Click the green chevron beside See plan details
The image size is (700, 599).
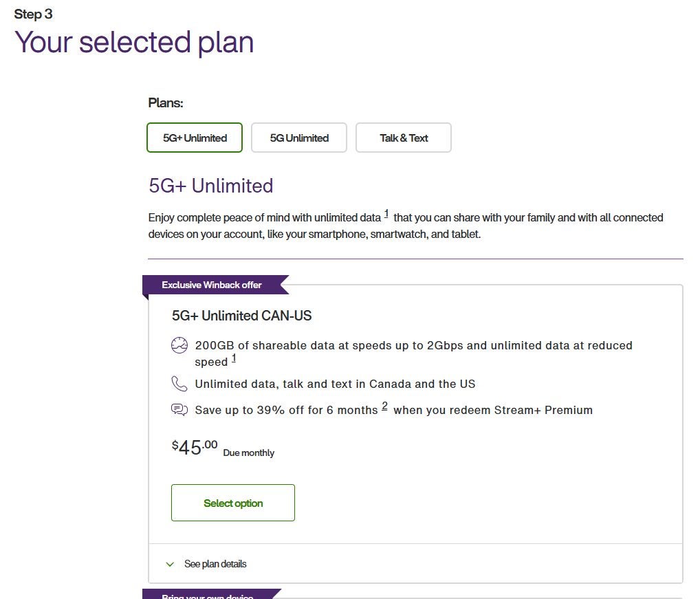170,564
